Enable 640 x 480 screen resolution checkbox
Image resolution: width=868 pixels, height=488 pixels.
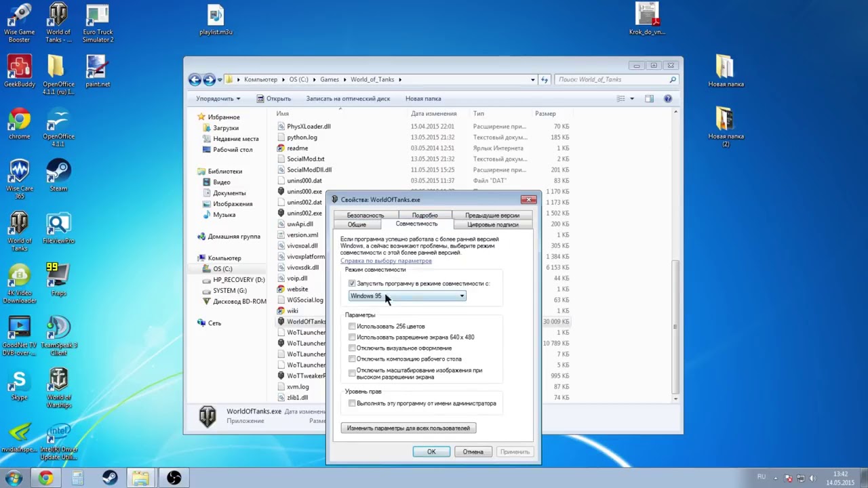tap(352, 337)
